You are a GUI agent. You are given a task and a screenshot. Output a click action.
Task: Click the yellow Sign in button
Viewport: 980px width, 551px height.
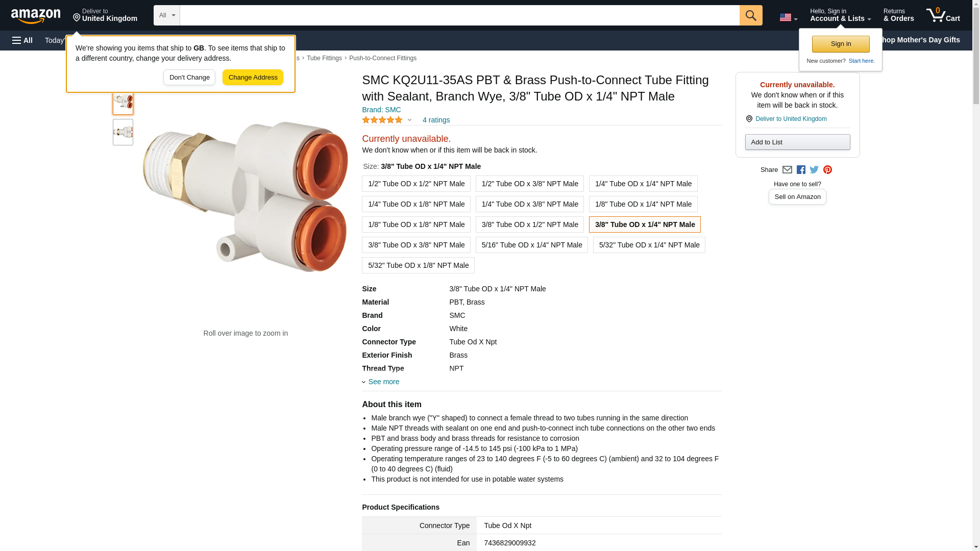pyautogui.click(x=841, y=44)
